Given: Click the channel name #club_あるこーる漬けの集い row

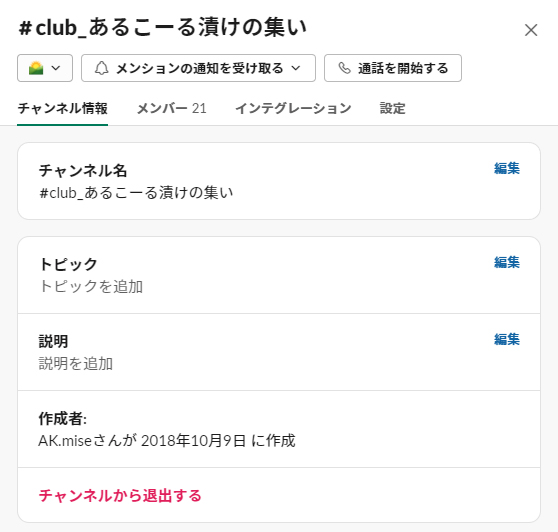Looking at the screenshot, I should [x=279, y=181].
